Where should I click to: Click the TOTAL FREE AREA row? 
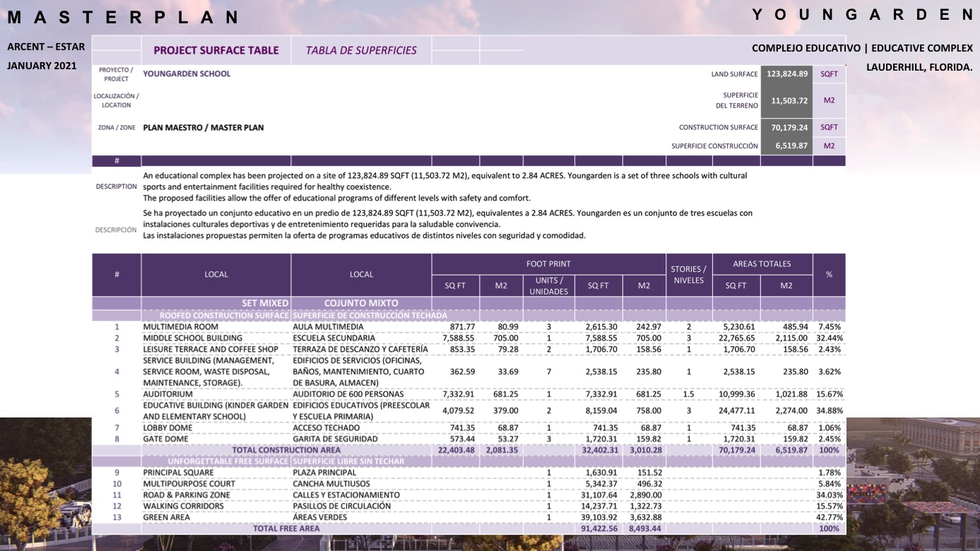pos(286,528)
